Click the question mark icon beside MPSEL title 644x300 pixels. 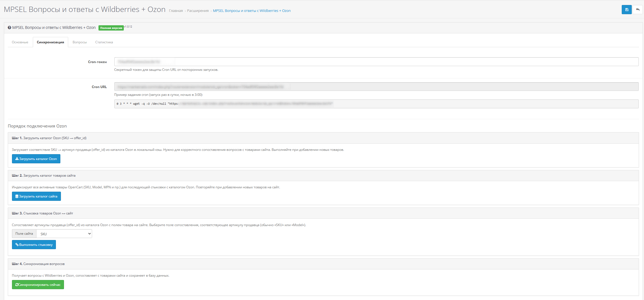tap(9, 27)
